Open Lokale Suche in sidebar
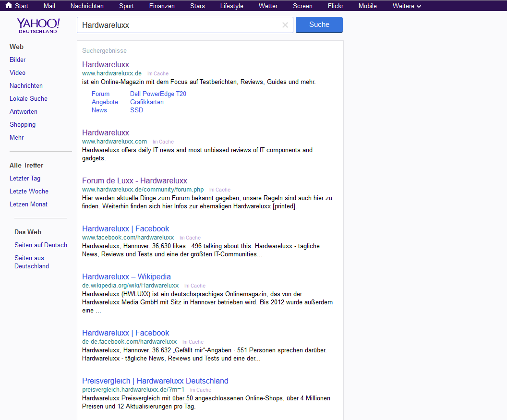This screenshot has height=420, width=507. (28, 98)
